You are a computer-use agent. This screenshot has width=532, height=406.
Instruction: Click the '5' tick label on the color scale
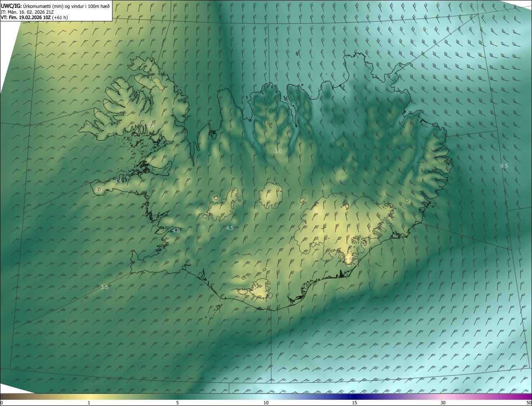pos(177,403)
